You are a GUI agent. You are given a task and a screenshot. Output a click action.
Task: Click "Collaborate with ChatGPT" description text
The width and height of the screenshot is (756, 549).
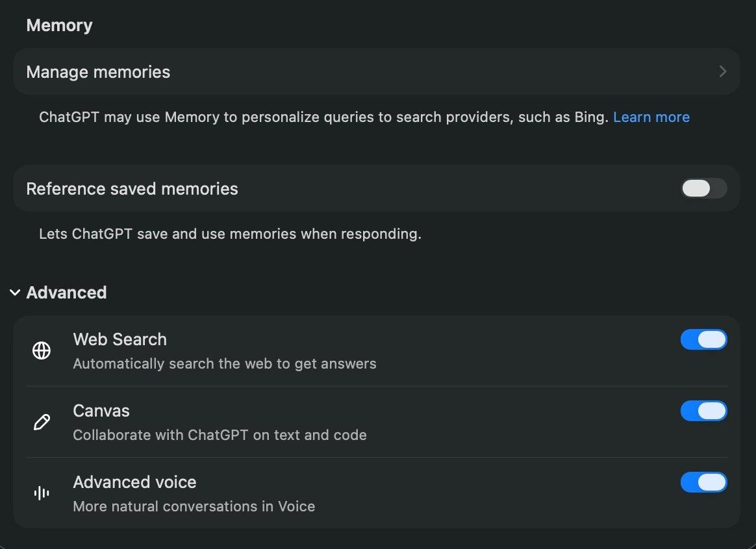coord(220,435)
